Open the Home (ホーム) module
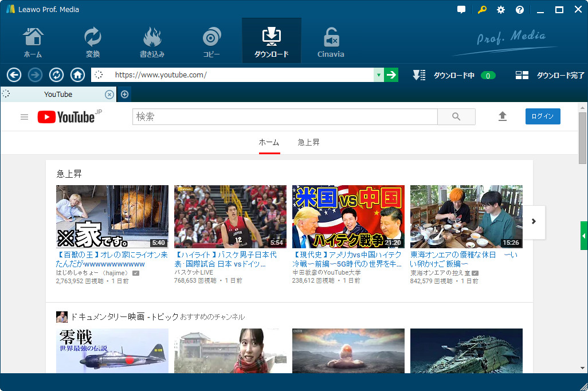This screenshot has width=588, height=391. (33, 42)
